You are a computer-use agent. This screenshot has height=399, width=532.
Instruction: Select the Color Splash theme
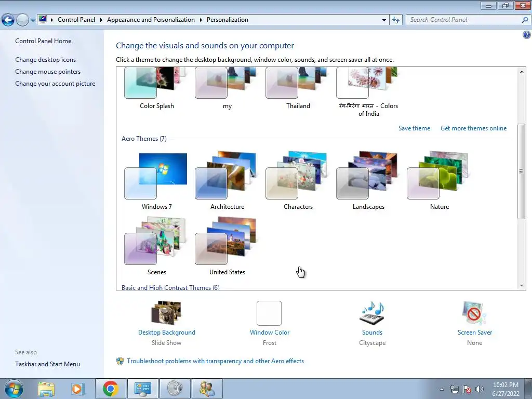click(156, 88)
